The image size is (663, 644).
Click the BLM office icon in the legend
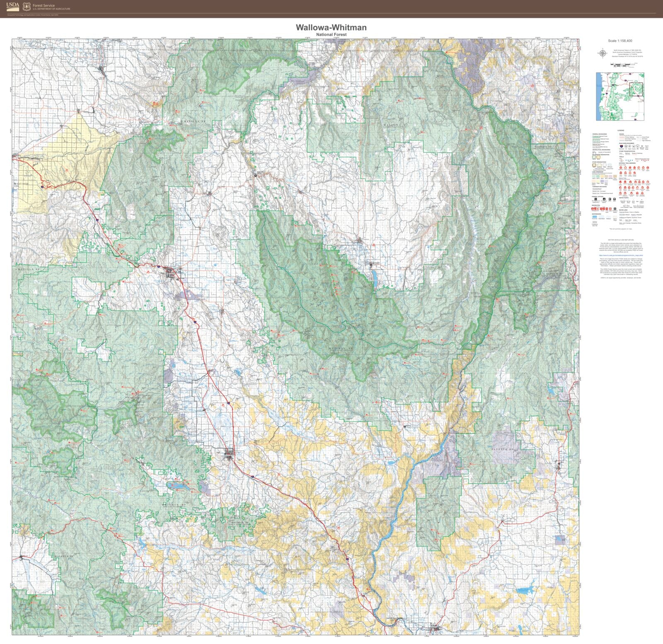tap(615, 199)
